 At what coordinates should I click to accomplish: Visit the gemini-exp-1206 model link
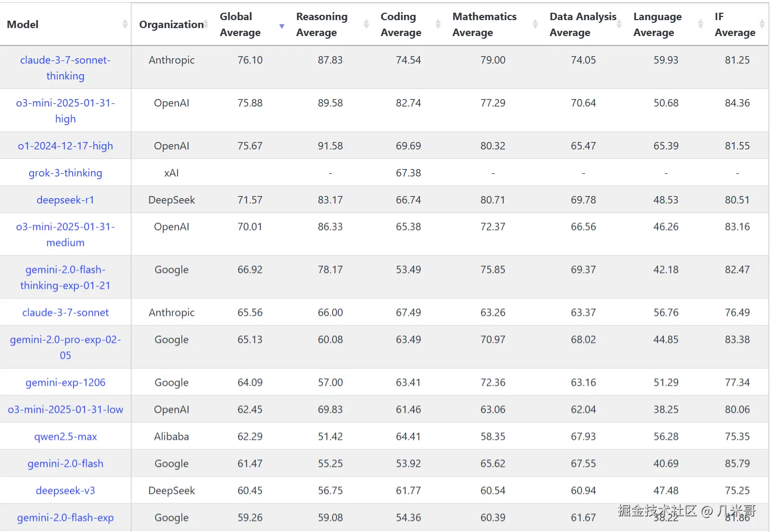(65, 383)
